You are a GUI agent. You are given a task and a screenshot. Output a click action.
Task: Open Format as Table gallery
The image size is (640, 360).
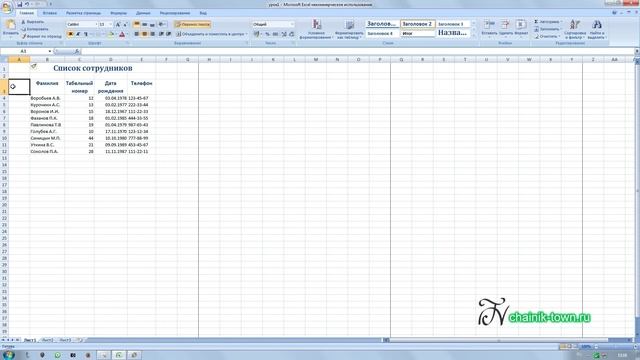(x=349, y=29)
